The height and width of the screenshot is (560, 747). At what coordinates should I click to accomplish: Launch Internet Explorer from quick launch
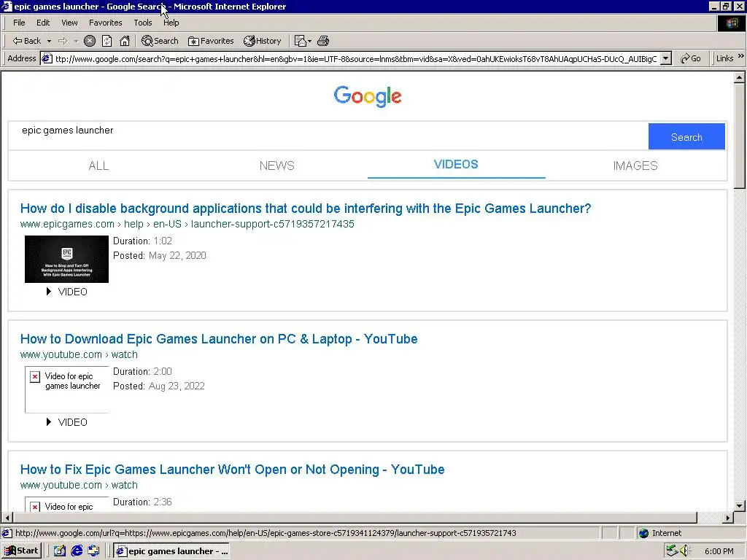pyautogui.click(x=77, y=551)
